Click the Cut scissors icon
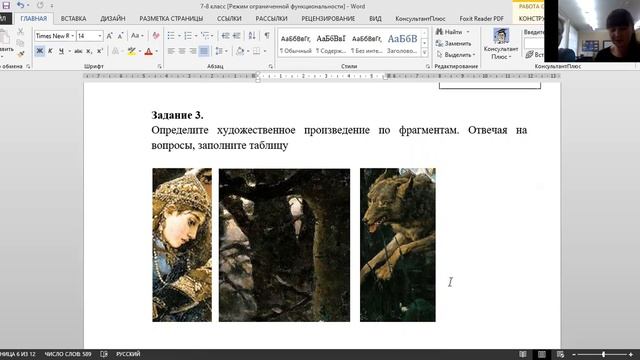This screenshot has width=640, height=360. click(20, 31)
